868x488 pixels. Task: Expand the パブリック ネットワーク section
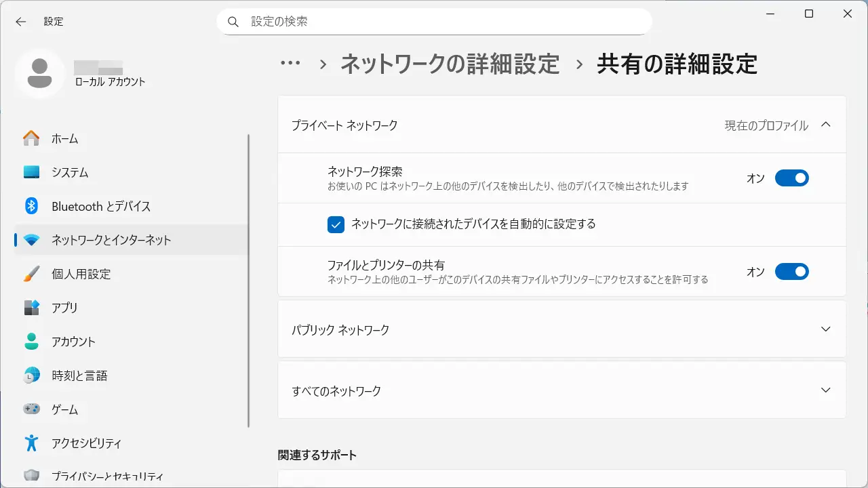click(x=825, y=329)
